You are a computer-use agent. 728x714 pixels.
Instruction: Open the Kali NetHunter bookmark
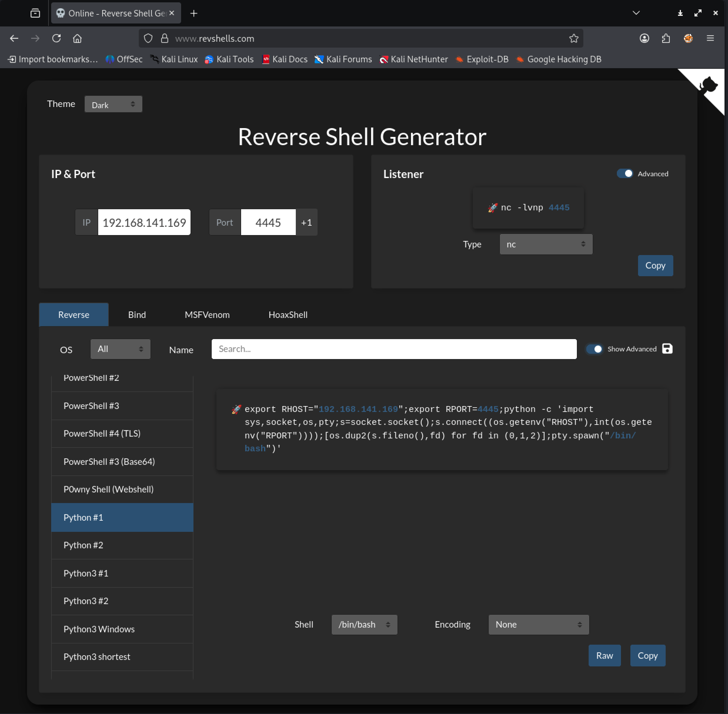[413, 59]
